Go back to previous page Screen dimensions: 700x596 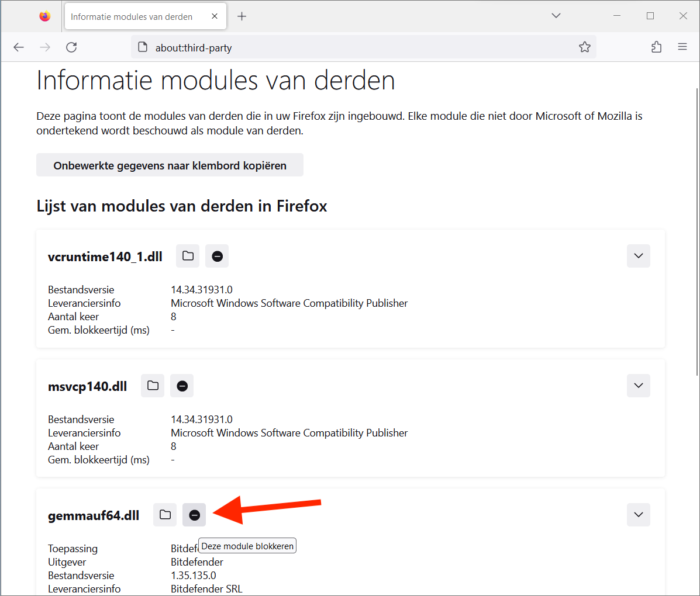[19, 47]
